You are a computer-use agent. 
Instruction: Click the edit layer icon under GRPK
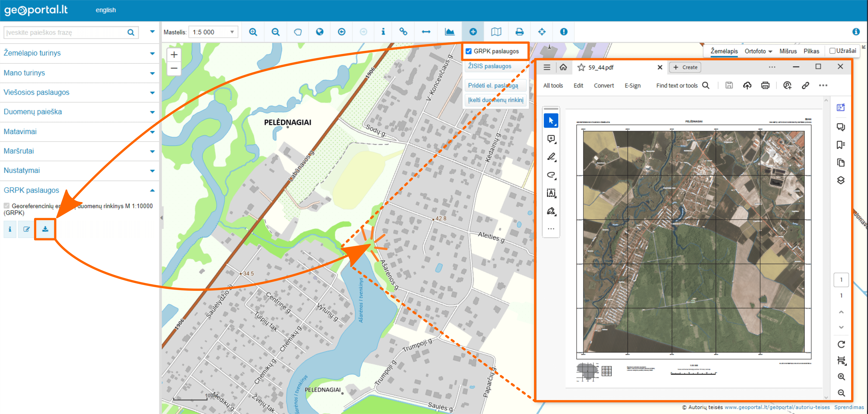[x=26, y=229]
